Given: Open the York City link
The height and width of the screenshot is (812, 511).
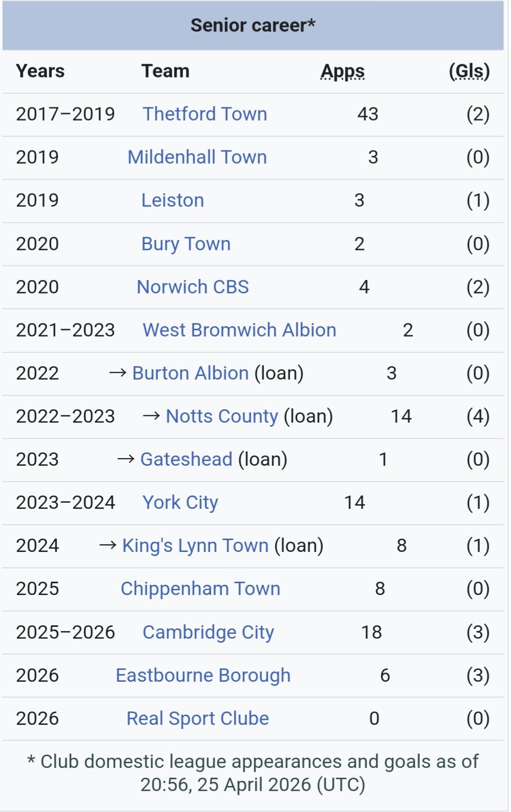Looking at the screenshot, I should [x=180, y=503].
